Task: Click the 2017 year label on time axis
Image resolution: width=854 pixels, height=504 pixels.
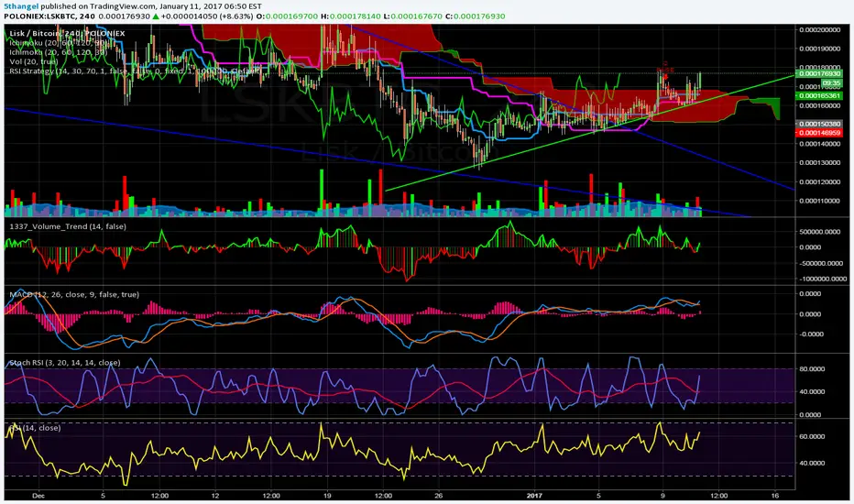Action: point(535,496)
